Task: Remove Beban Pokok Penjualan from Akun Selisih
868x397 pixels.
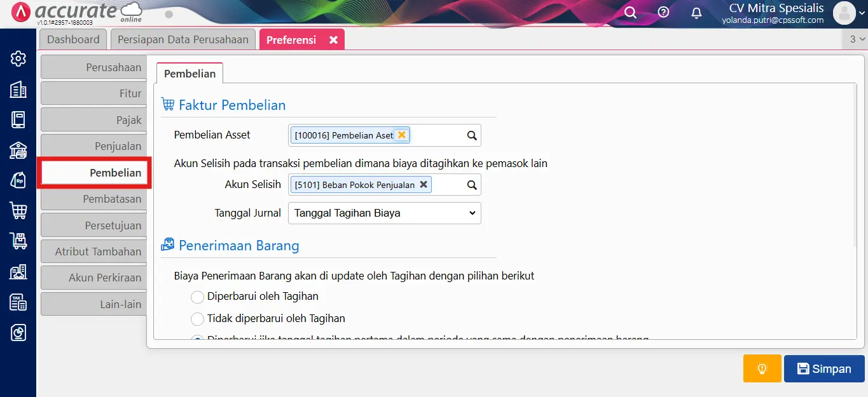Action: (423, 185)
